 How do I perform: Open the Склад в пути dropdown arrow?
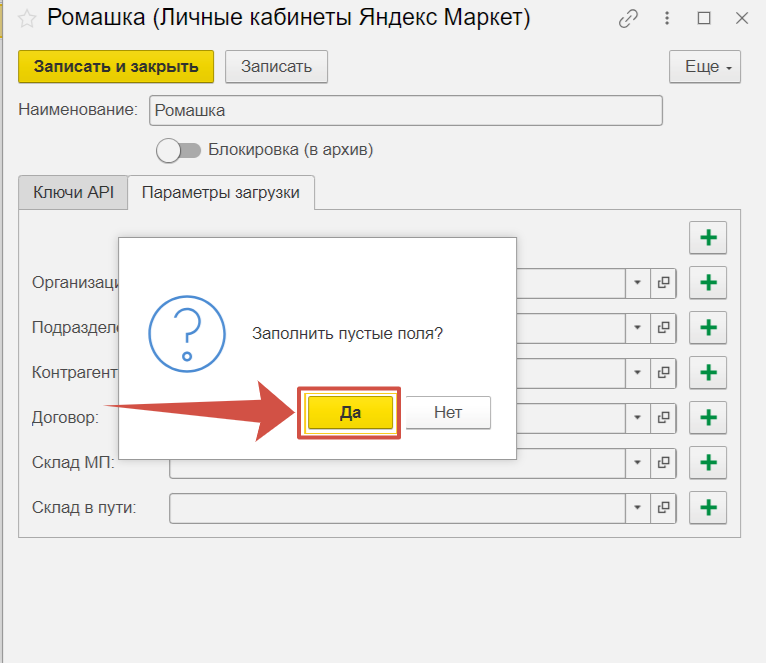pyautogui.click(x=638, y=508)
